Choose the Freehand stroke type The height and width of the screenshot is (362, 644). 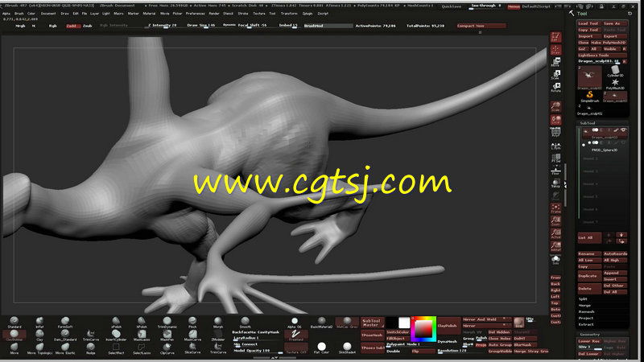295,335
